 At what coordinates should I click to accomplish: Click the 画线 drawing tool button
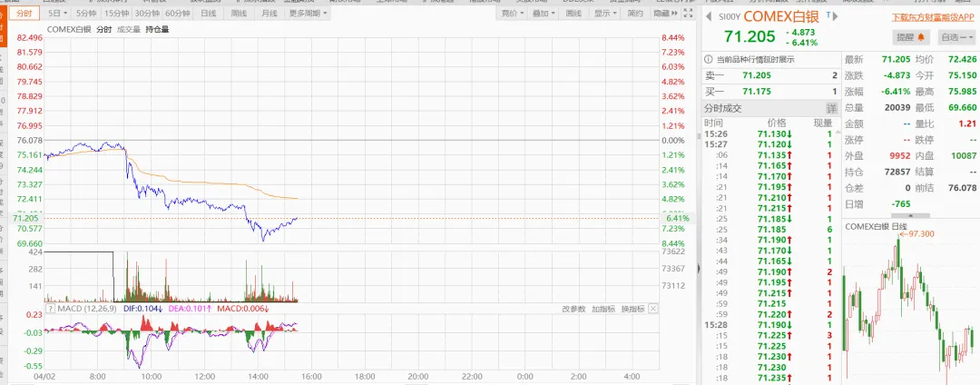[573, 13]
